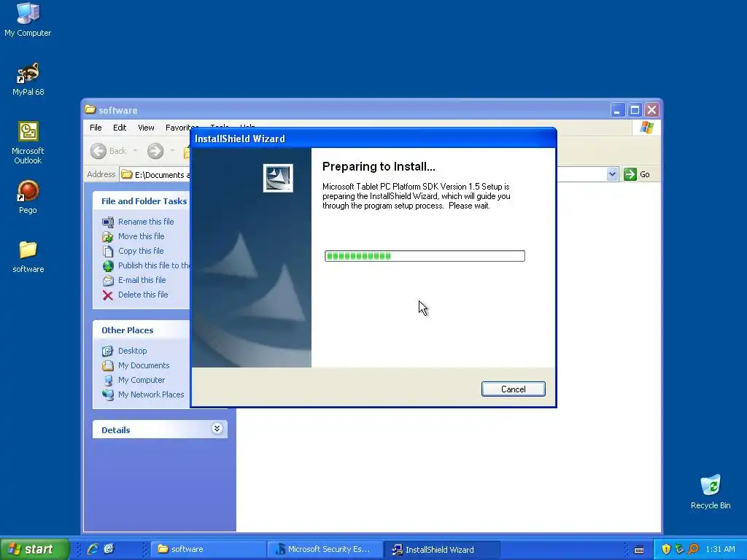Expand the Details panel chevron

click(217, 429)
